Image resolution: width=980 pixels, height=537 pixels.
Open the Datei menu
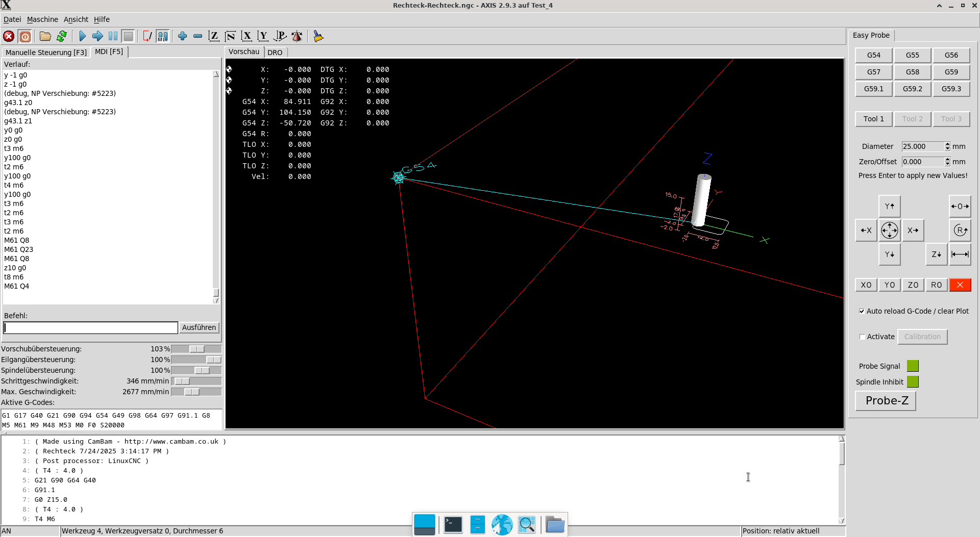tap(12, 19)
